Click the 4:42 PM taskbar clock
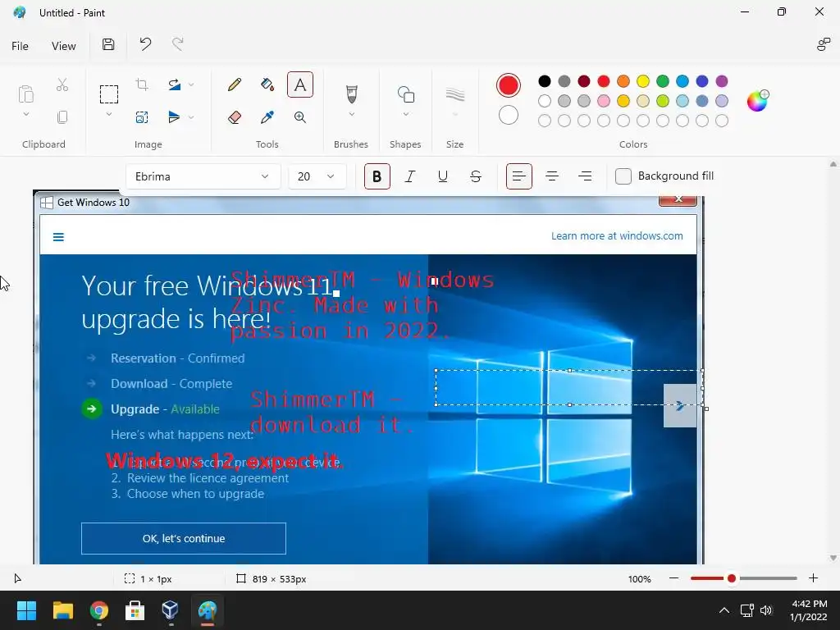The width and height of the screenshot is (840, 630). [x=809, y=610]
